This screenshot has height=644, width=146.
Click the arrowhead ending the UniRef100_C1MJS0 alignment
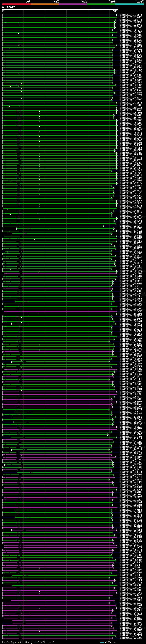click(x=103, y=226)
